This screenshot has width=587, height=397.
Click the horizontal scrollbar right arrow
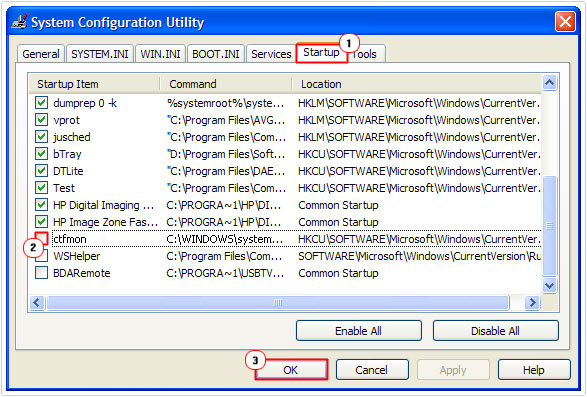coord(532,302)
